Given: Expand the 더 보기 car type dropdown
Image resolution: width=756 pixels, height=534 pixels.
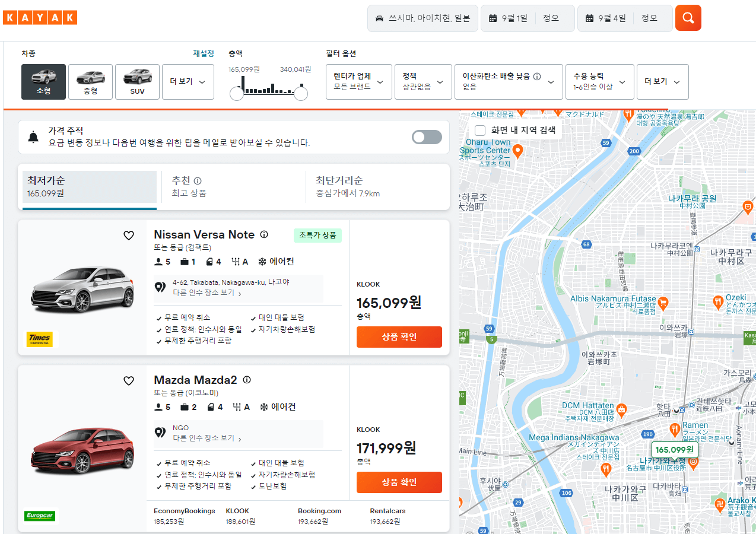Looking at the screenshot, I should coord(188,82).
